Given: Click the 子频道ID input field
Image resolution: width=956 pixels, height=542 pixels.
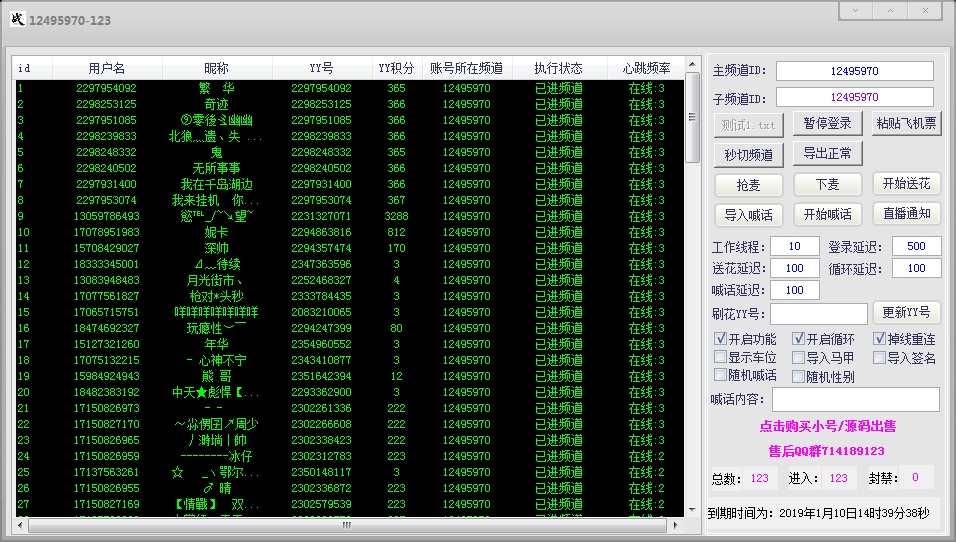Looking at the screenshot, I should (x=854, y=97).
